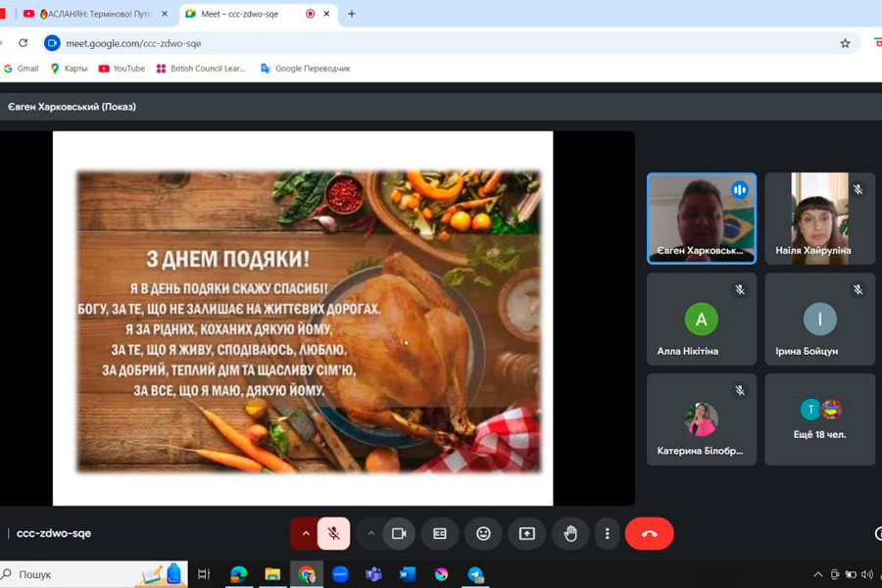
Task: Select Алла Нікітіна's participant tile
Action: tap(702, 319)
